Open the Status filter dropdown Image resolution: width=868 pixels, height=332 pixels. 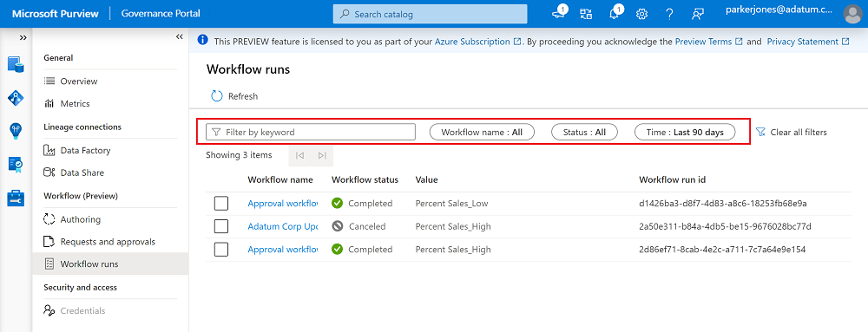(584, 132)
